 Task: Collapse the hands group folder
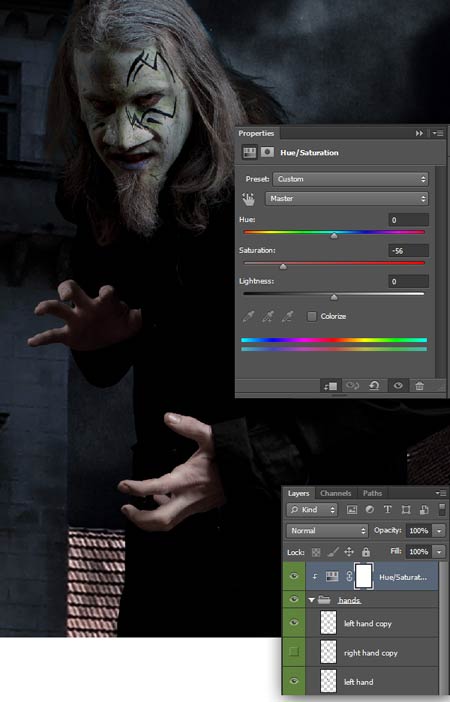[312, 600]
